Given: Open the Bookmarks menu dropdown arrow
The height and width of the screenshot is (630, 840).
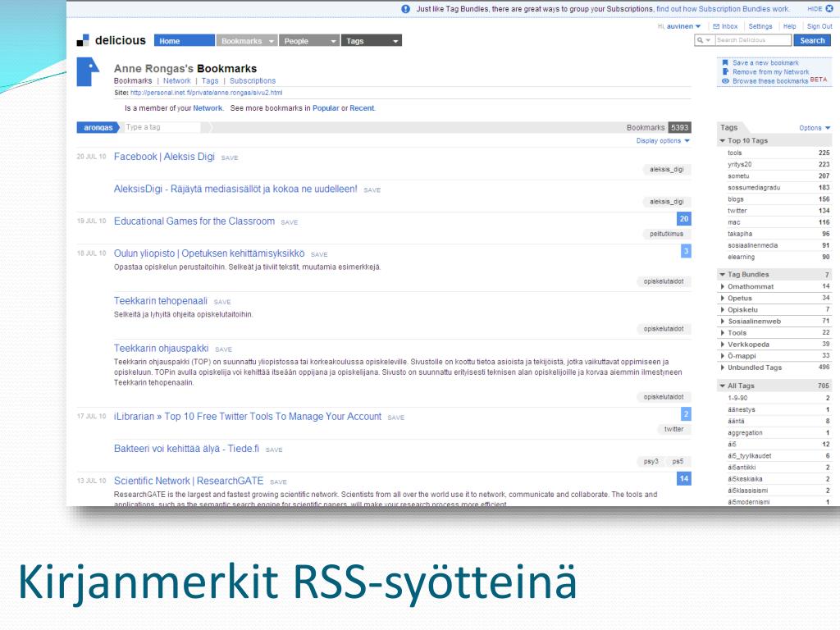Looking at the screenshot, I should [x=271, y=41].
